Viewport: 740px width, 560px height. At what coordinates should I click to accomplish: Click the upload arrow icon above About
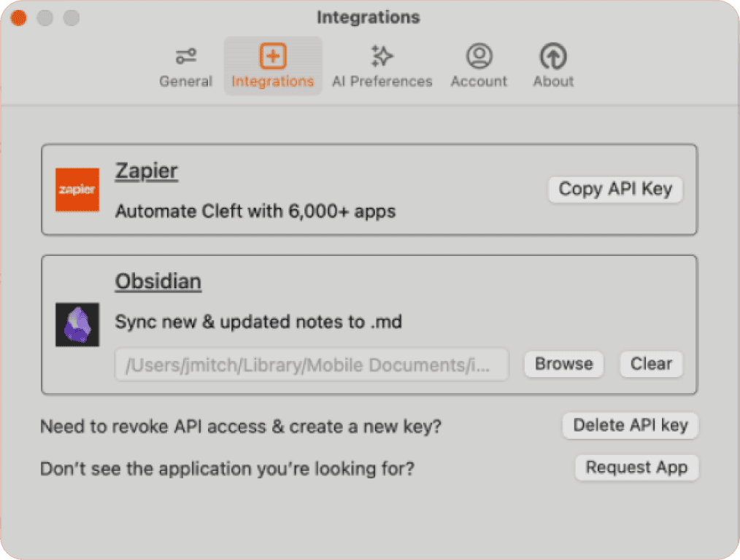pos(552,55)
